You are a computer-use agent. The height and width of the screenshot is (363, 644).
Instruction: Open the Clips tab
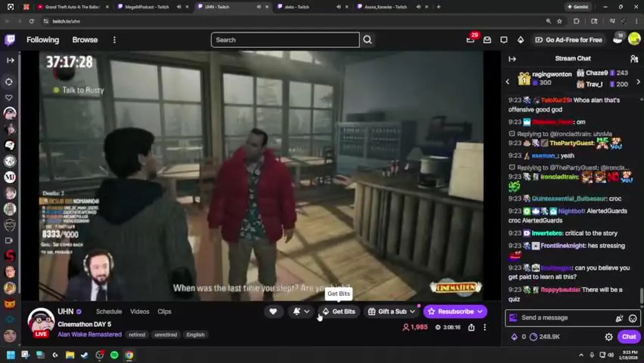164,312
